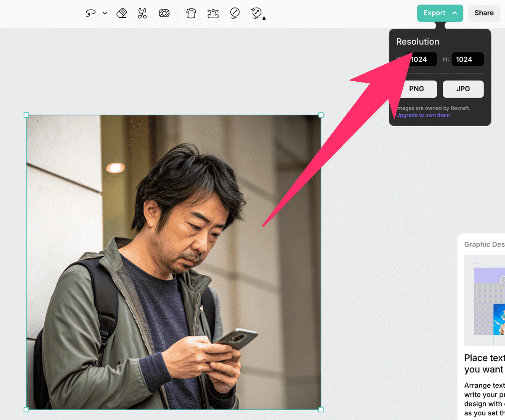
Task: Expand the lasso tool options chevron
Action: [x=105, y=13]
